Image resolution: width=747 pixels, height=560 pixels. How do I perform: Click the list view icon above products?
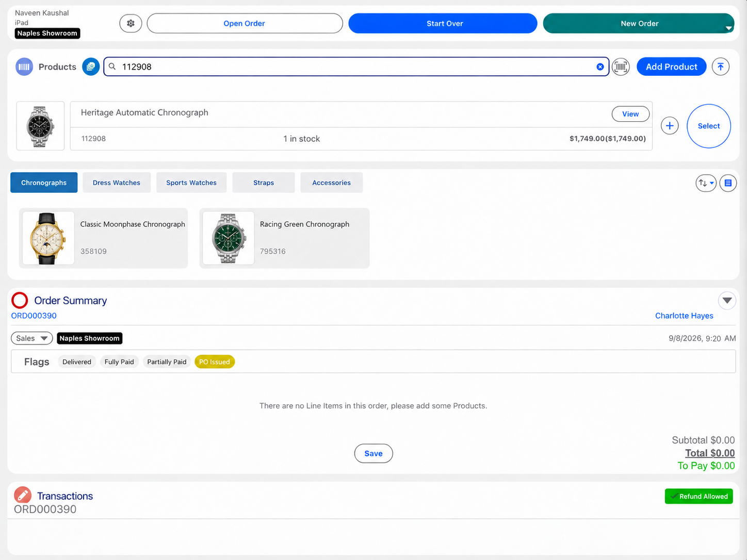(728, 183)
